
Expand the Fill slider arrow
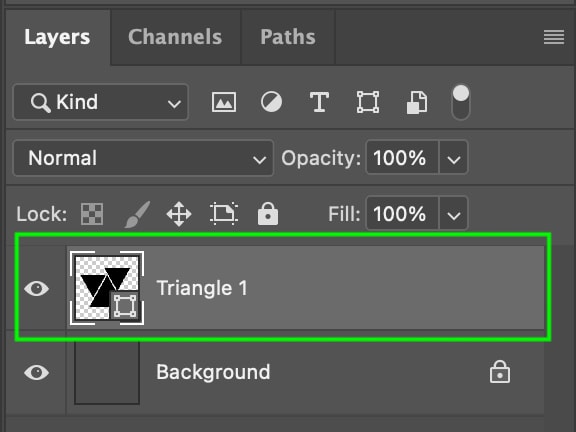(x=454, y=214)
